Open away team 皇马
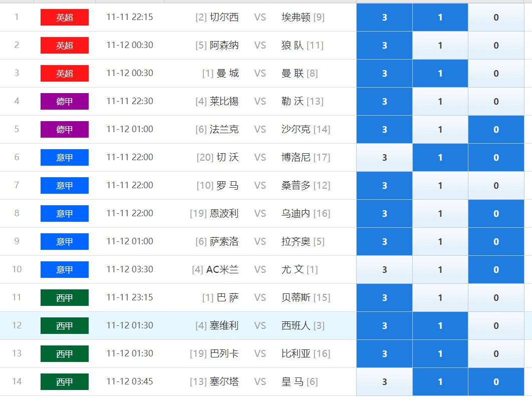This screenshot has width=532, height=400. (x=293, y=381)
